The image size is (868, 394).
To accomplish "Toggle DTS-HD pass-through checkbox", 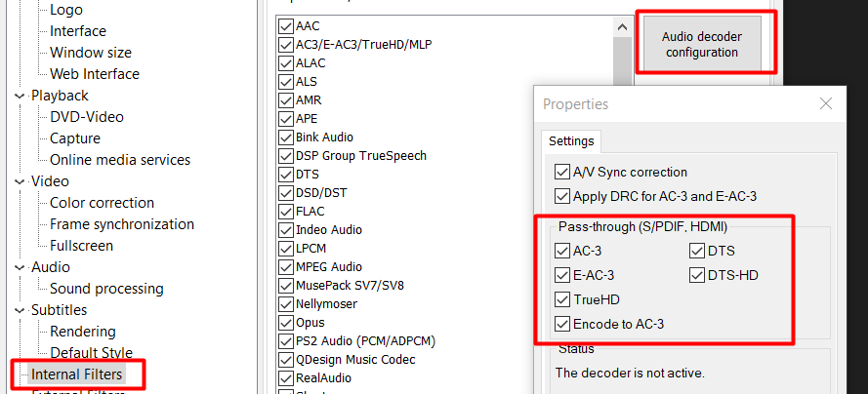I will tap(697, 275).
